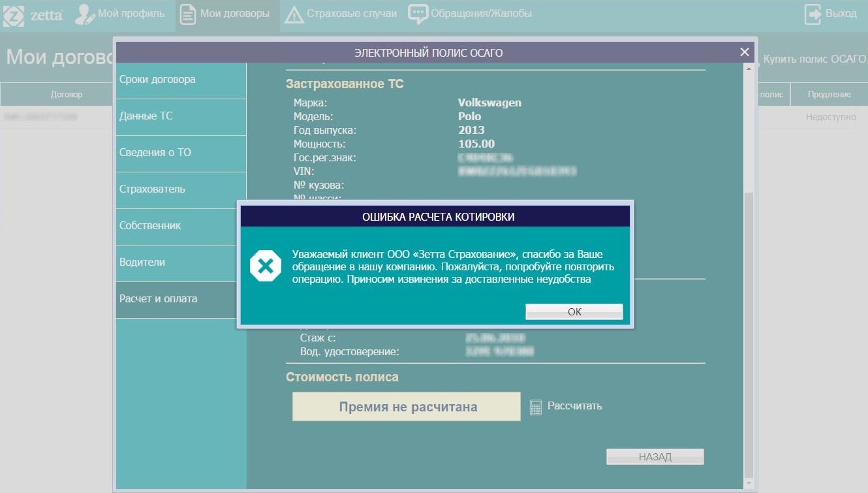868x493 pixels.
Task: Select Данные ТС step
Action: [181, 118]
